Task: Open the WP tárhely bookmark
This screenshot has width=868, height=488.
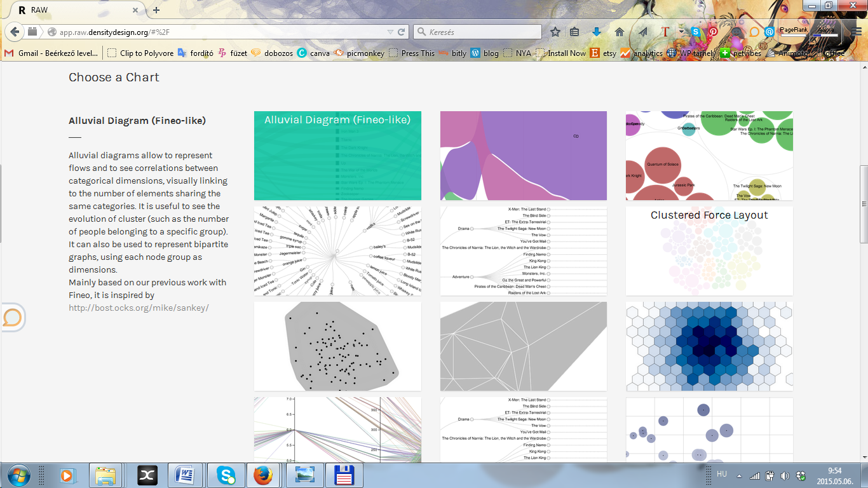Action: 691,53
